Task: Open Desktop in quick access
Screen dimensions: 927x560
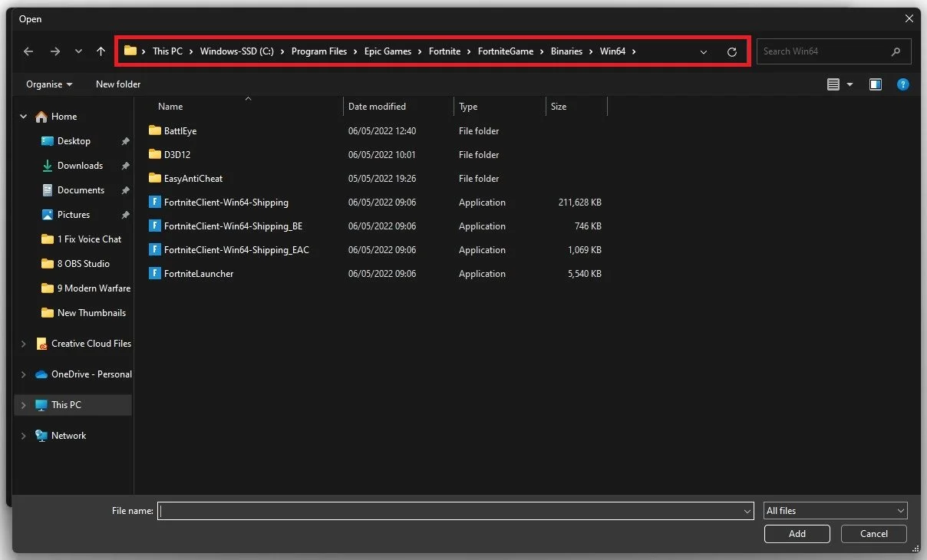Action: pyautogui.click(x=74, y=141)
